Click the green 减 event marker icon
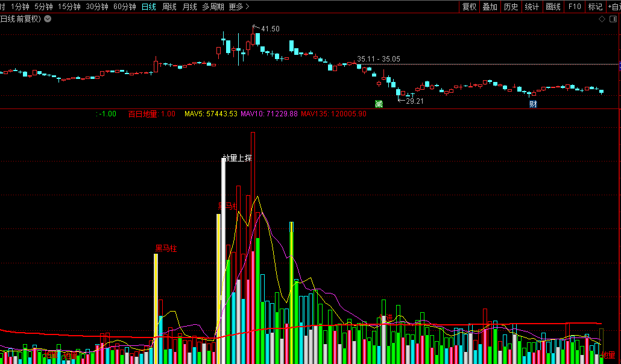 [x=379, y=104]
